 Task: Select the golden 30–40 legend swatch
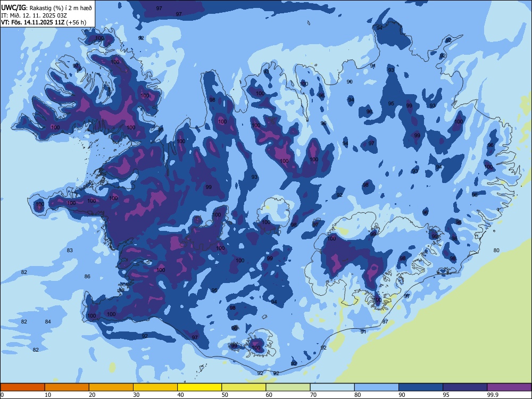pyautogui.click(x=155, y=387)
